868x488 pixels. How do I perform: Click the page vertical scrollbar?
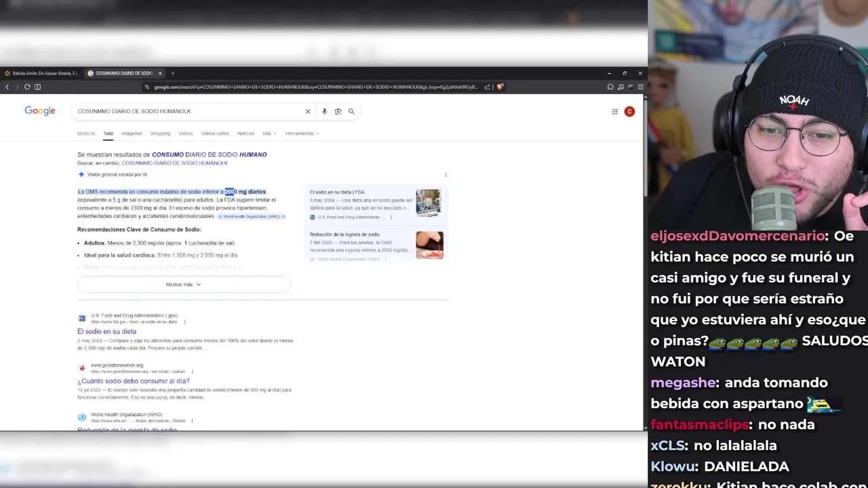point(645,149)
